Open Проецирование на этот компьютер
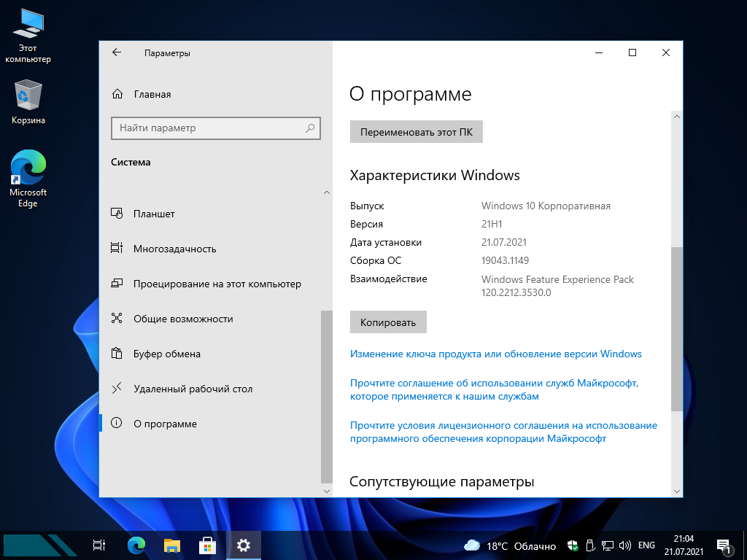Screen dimensions: 747x560 pos(217,284)
